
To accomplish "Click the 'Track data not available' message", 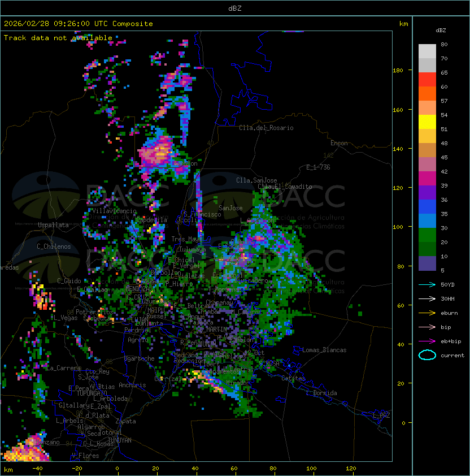I will pyautogui.click(x=58, y=38).
